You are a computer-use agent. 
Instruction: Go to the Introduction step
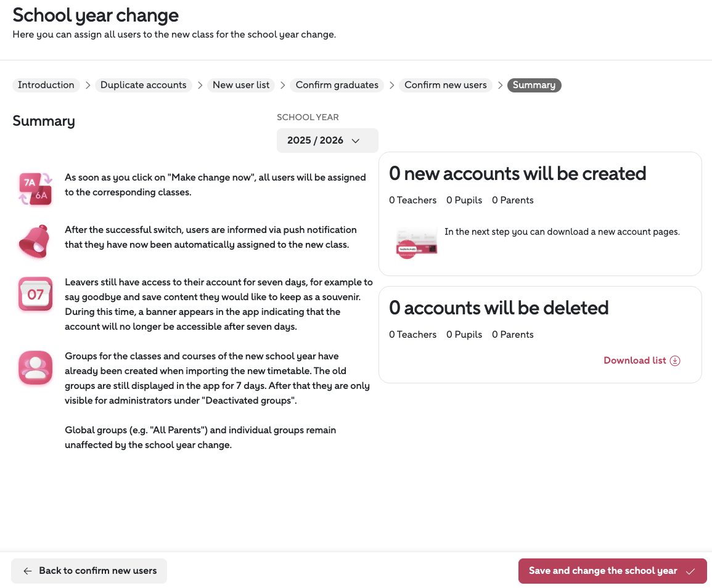pyautogui.click(x=46, y=85)
